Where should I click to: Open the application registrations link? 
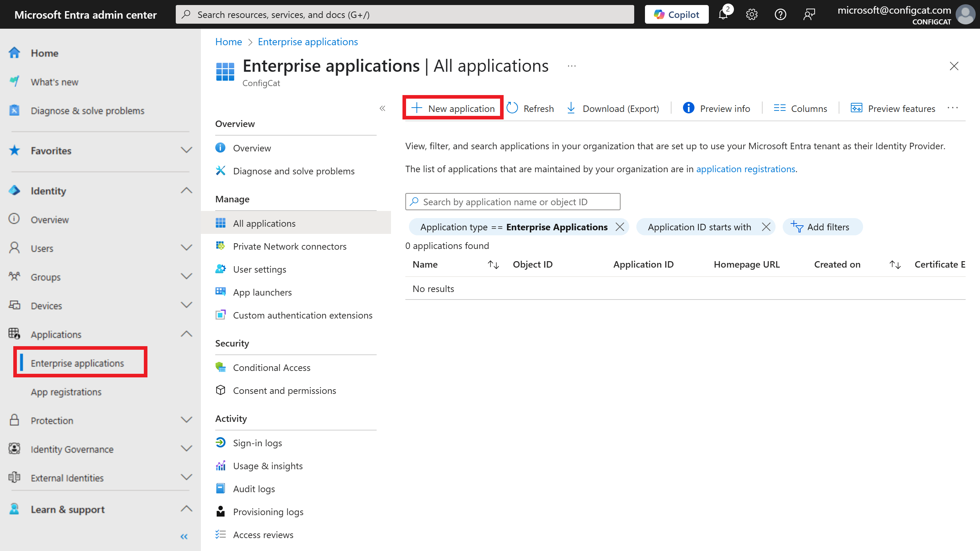coord(746,169)
